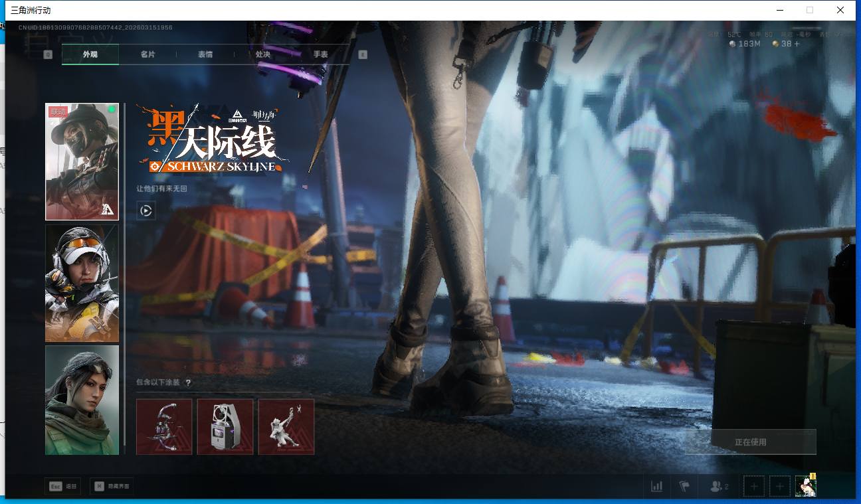Image resolution: width=861 pixels, height=504 pixels.
Task: Click the flag icon in bottom bar
Action: point(684,487)
